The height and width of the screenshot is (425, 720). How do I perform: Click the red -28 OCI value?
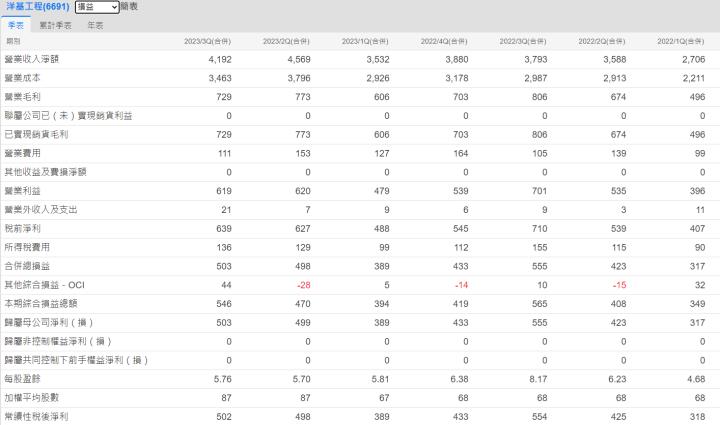click(301, 285)
